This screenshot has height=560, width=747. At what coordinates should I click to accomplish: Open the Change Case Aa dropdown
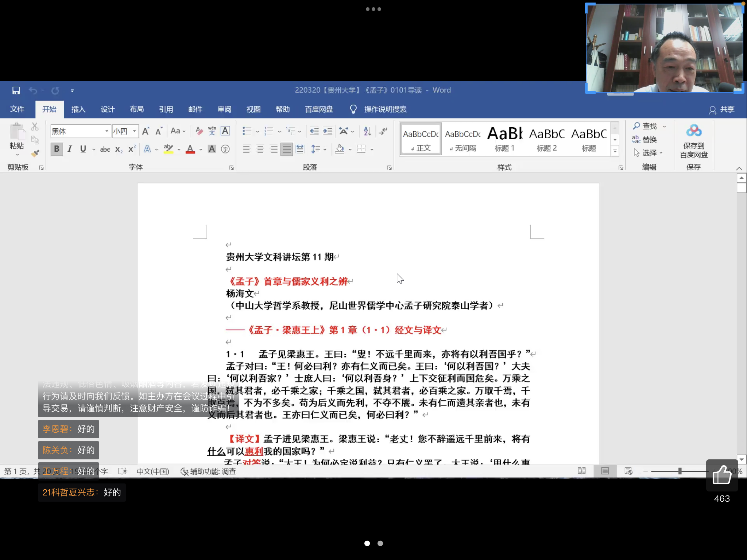pos(178,131)
